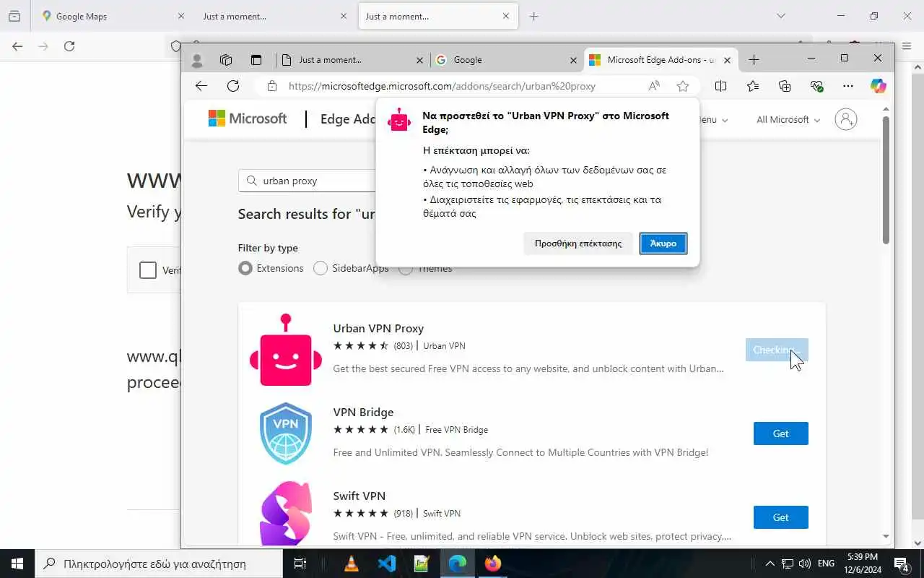Open notification center icon
Screen dimensions: 924x578
[902, 564]
